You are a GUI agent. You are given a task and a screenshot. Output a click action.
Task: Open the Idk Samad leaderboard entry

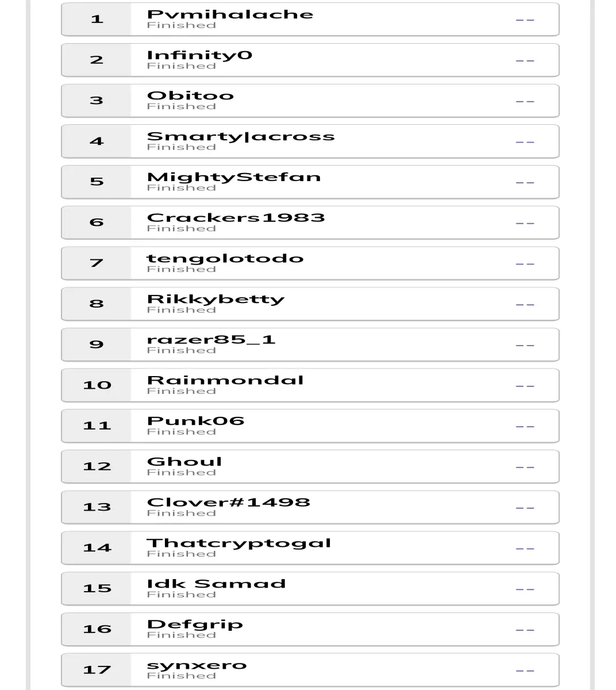coord(310,589)
